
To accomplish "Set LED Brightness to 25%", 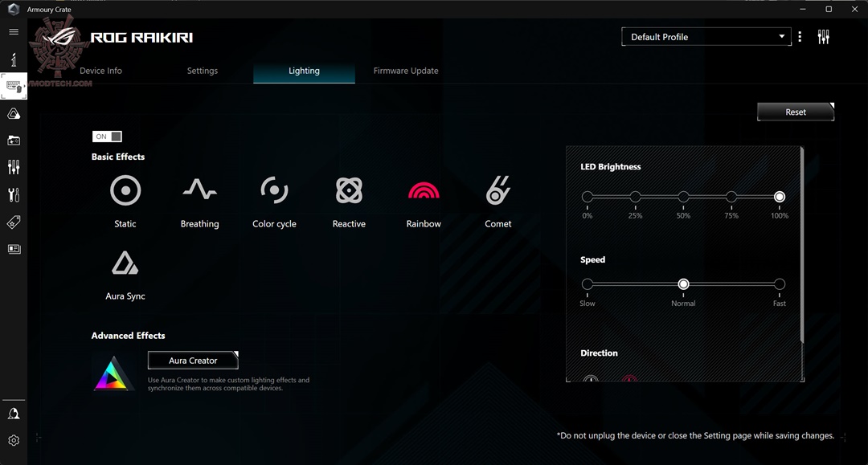I will (635, 197).
